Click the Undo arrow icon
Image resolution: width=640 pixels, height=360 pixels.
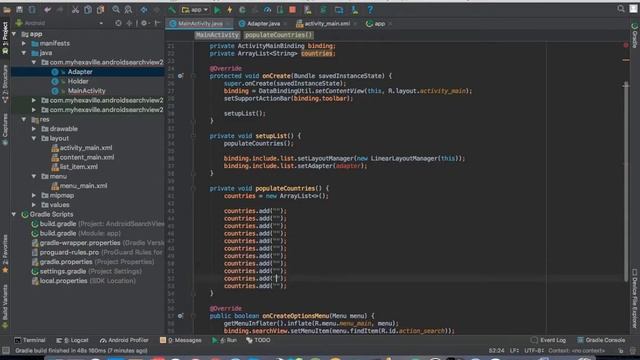47,9
